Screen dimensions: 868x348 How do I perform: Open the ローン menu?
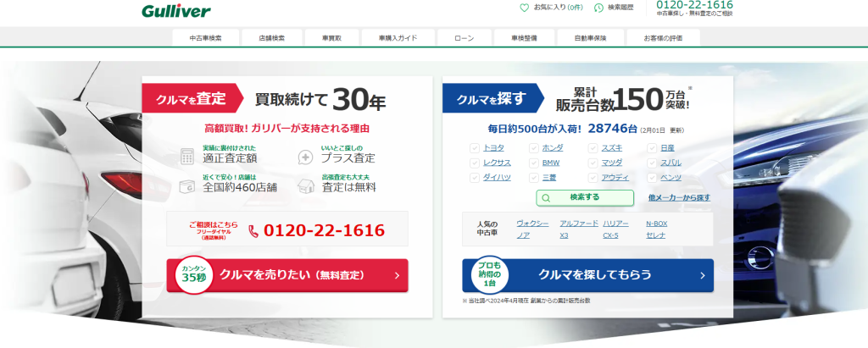pos(465,38)
